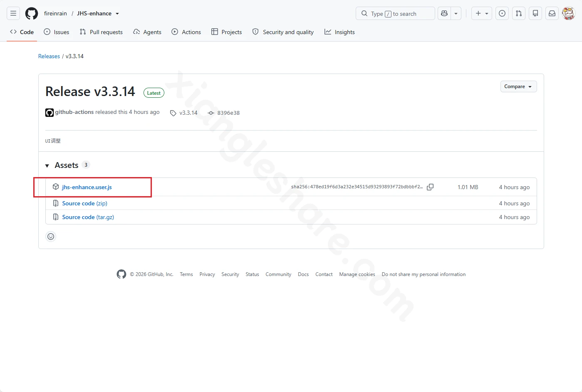This screenshot has width=582, height=392.
Task: Click Manage cookies in footer
Action: click(357, 274)
